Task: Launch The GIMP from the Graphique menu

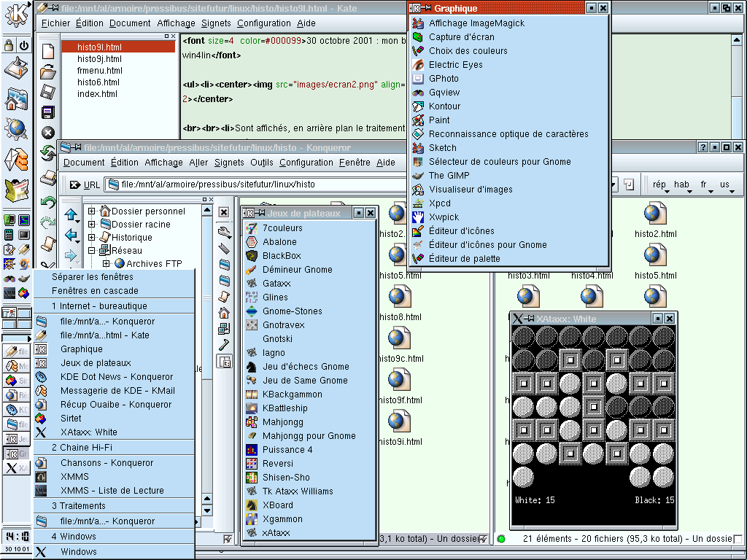Action: click(x=449, y=175)
